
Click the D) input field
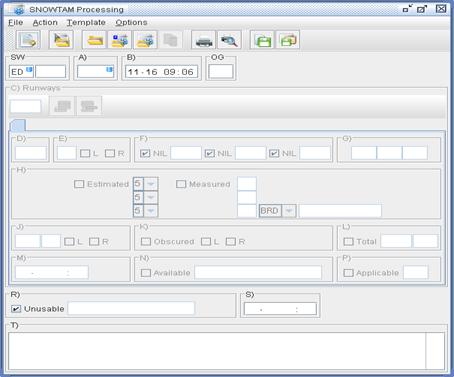point(31,153)
